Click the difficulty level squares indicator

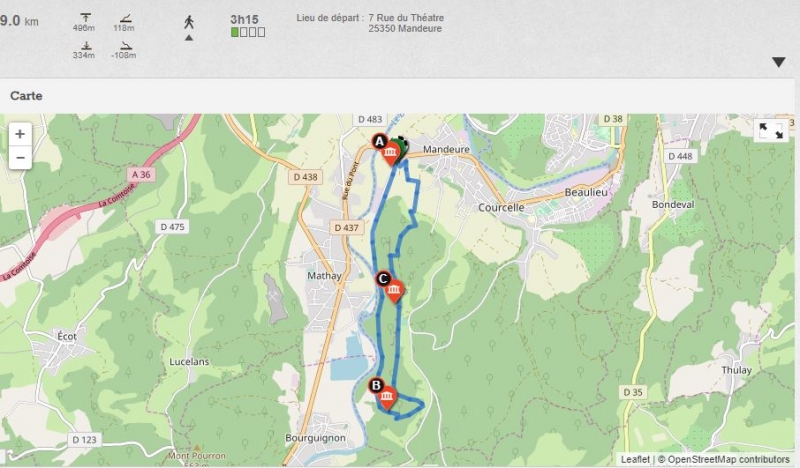click(248, 32)
